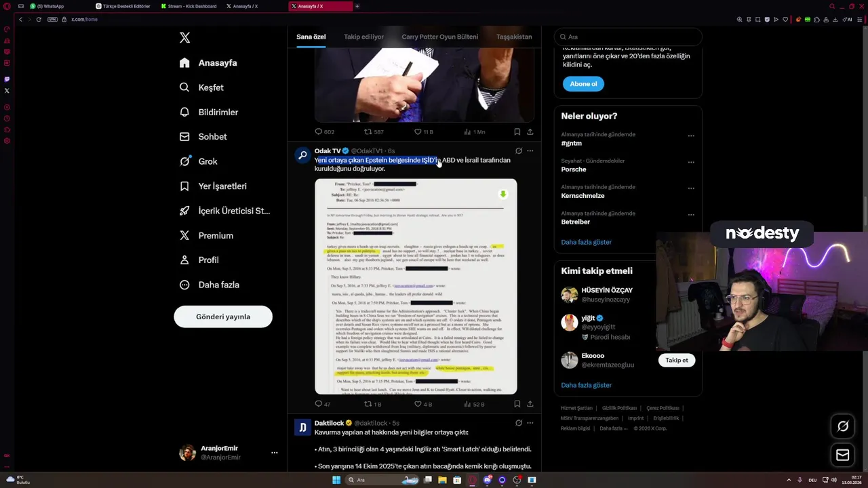Open AranjorEmir account options menu
Viewport: 868px width, 488px height.
(x=274, y=453)
